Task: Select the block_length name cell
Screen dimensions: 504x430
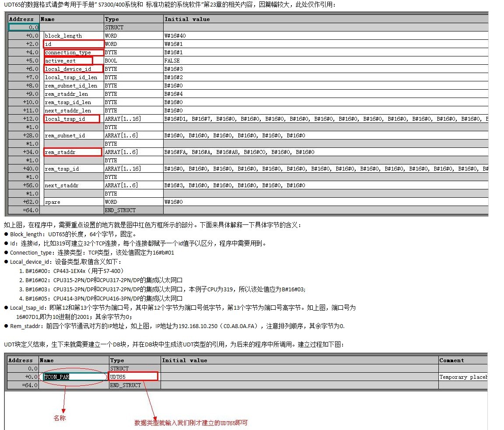Action: 73,36
